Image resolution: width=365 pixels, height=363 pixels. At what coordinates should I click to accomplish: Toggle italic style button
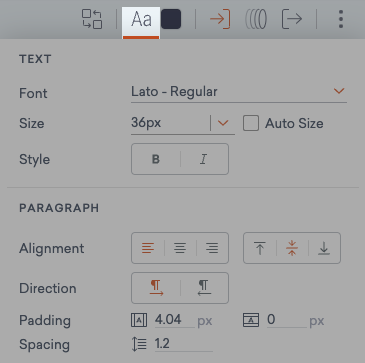(x=204, y=159)
